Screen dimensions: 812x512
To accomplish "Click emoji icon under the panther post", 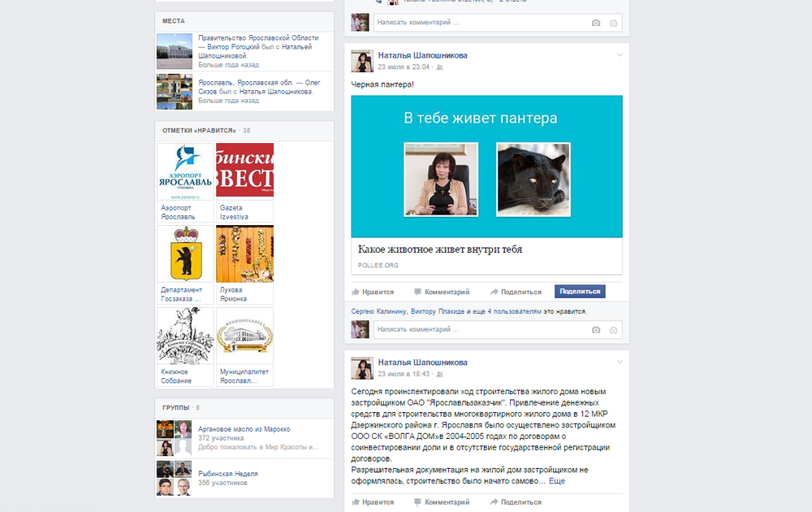I will (x=613, y=330).
